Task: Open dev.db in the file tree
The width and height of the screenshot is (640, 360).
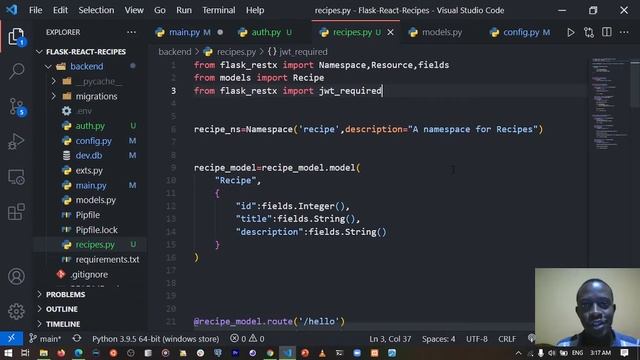Action: 89,156
